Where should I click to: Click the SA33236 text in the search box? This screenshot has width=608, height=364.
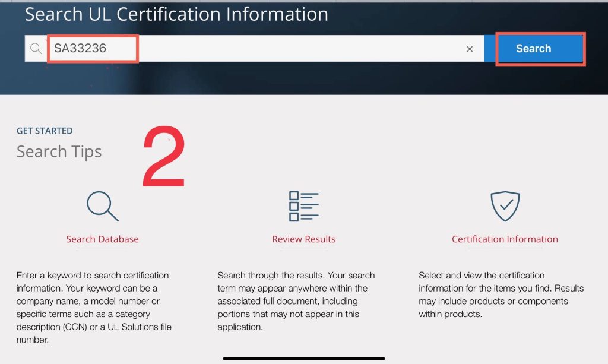80,49
